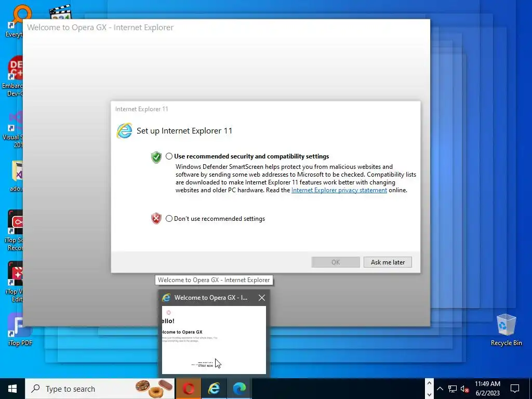Viewport: 532px width, 399px height.
Task: Select 'Use recommended security and compatibility settings' radio
Action: point(169,156)
